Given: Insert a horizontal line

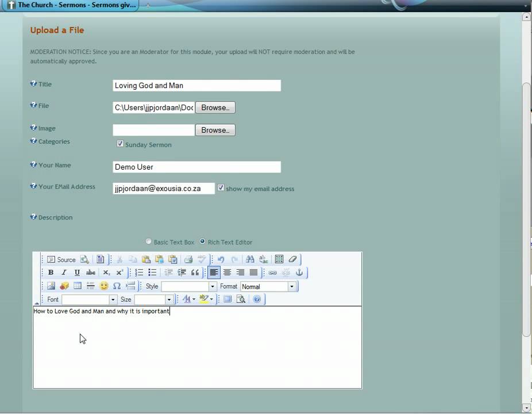Looking at the screenshot, I should 91,286.
